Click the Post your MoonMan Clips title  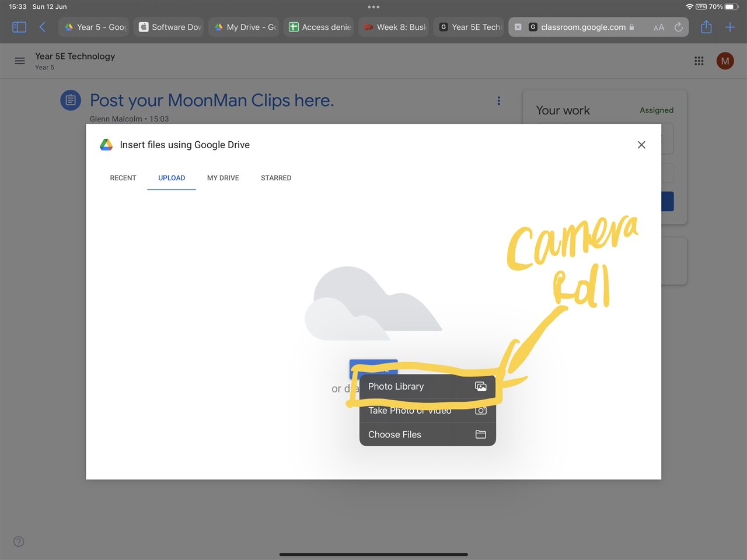click(x=212, y=100)
